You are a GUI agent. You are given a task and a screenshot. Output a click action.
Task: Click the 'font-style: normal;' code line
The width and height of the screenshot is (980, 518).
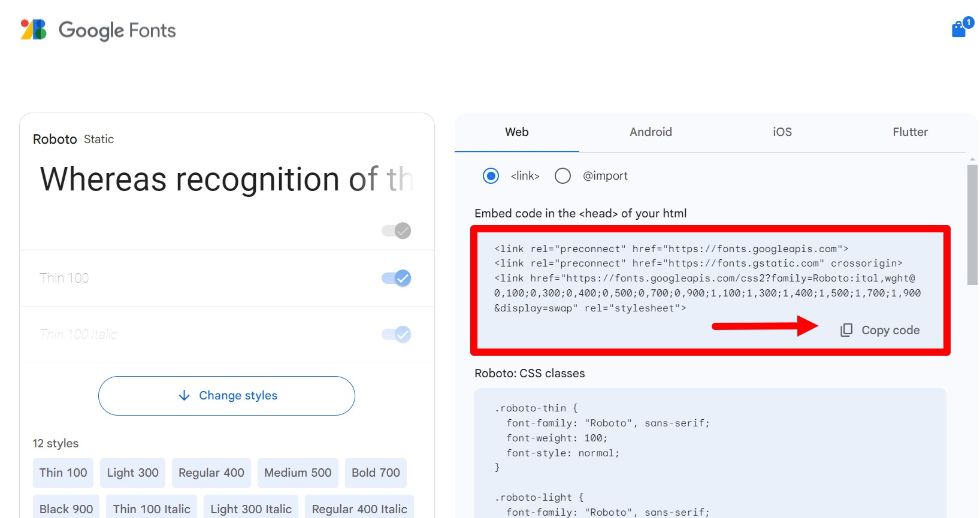click(563, 453)
